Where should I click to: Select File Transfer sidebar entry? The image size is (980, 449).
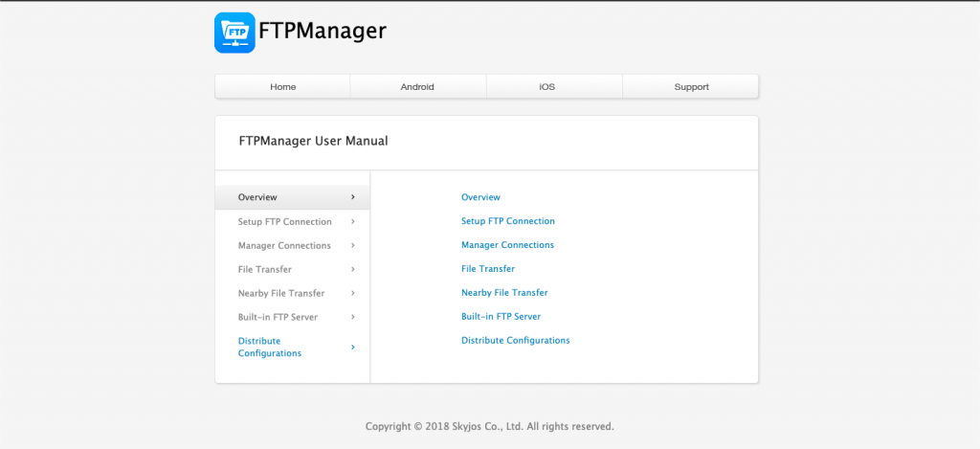click(x=293, y=269)
